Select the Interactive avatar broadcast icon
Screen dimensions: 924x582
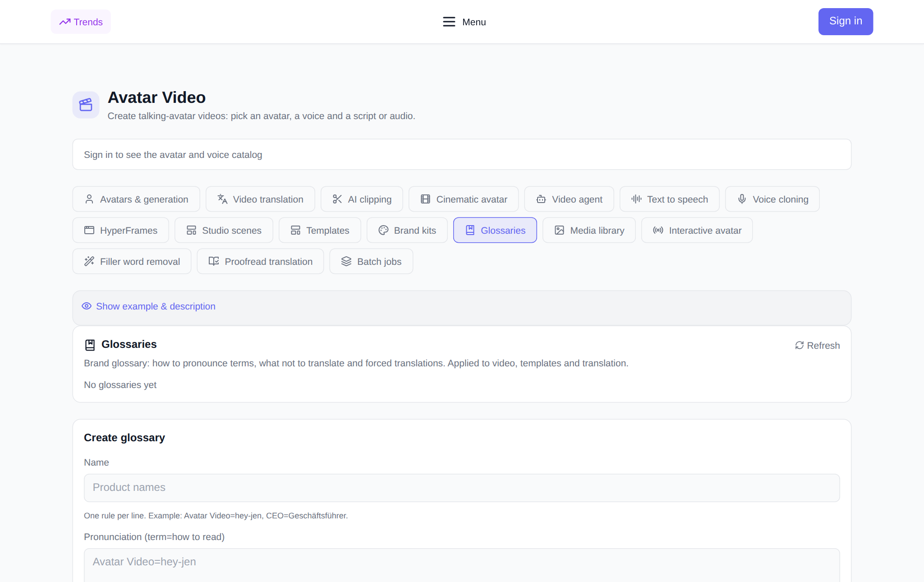click(658, 230)
